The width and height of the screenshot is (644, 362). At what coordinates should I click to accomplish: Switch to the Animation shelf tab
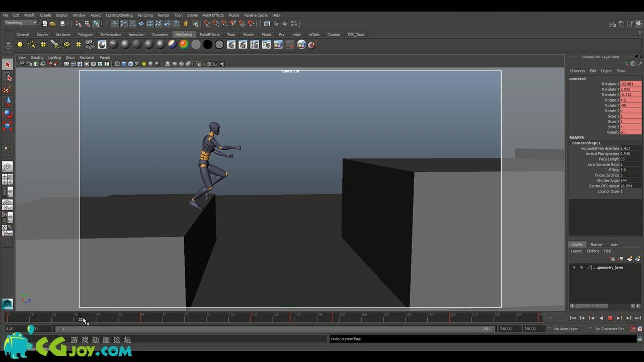tap(136, 35)
